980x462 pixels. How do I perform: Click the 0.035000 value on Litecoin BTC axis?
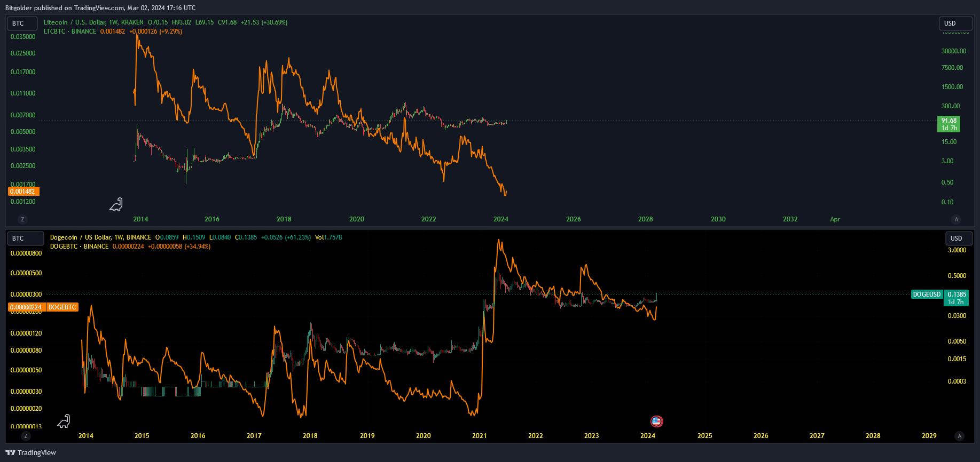(23, 37)
